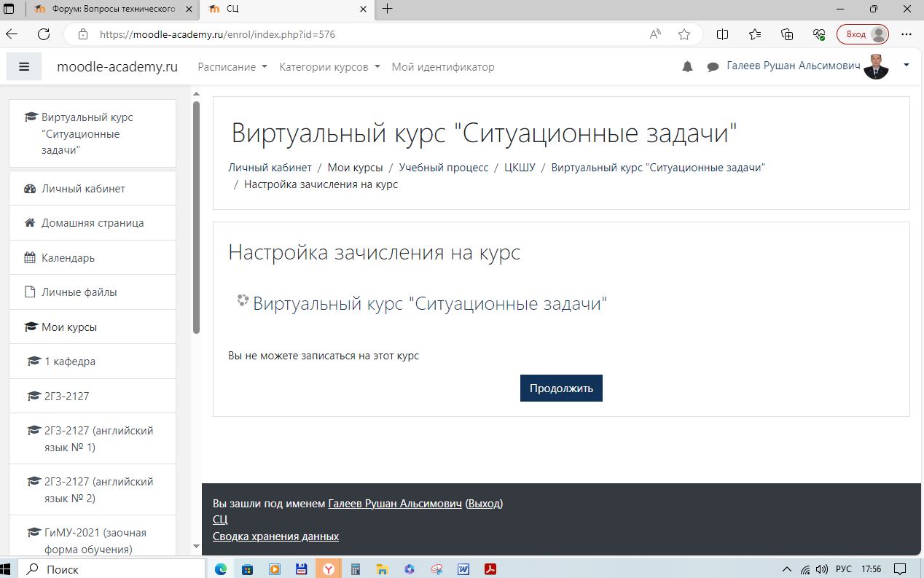The width and height of the screenshot is (924, 578).
Task: Expand the Расписание dropdown menu
Action: tap(231, 67)
